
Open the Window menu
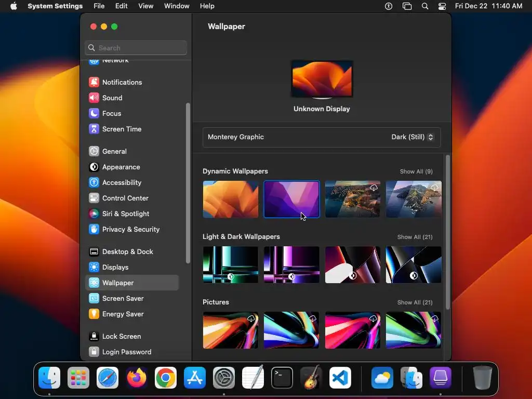click(177, 6)
